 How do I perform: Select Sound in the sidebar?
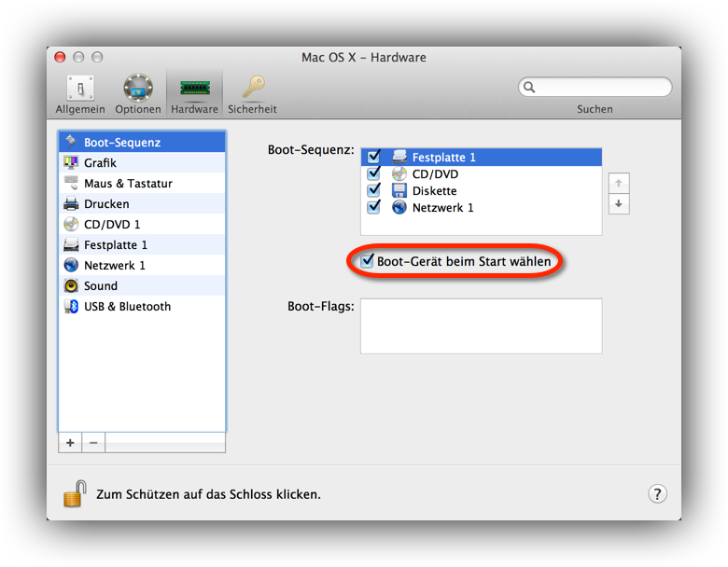coord(142,285)
